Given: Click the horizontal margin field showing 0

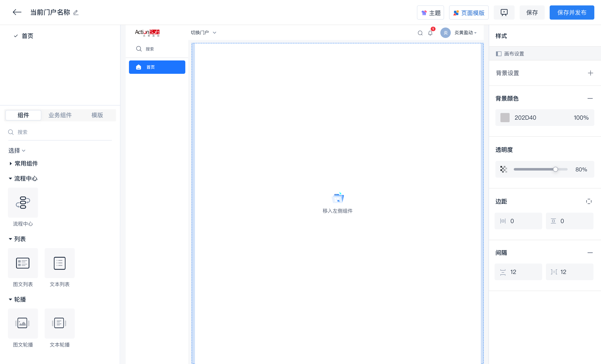Looking at the screenshot, I should coord(518,221).
